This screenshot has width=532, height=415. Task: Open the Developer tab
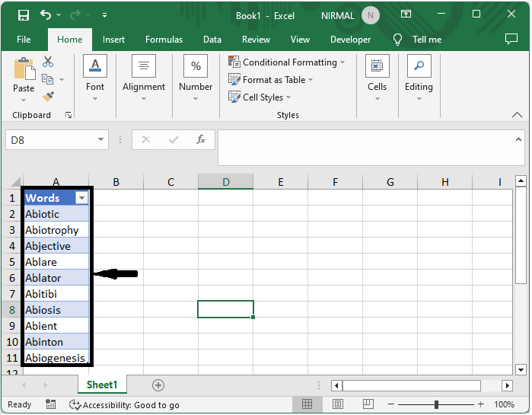(x=351, y=40)
